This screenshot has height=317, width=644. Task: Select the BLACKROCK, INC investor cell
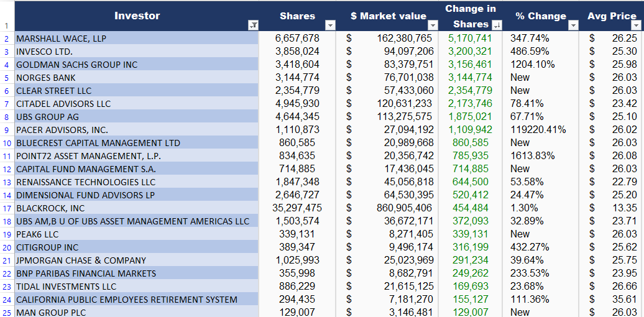(x=137, y=208)
